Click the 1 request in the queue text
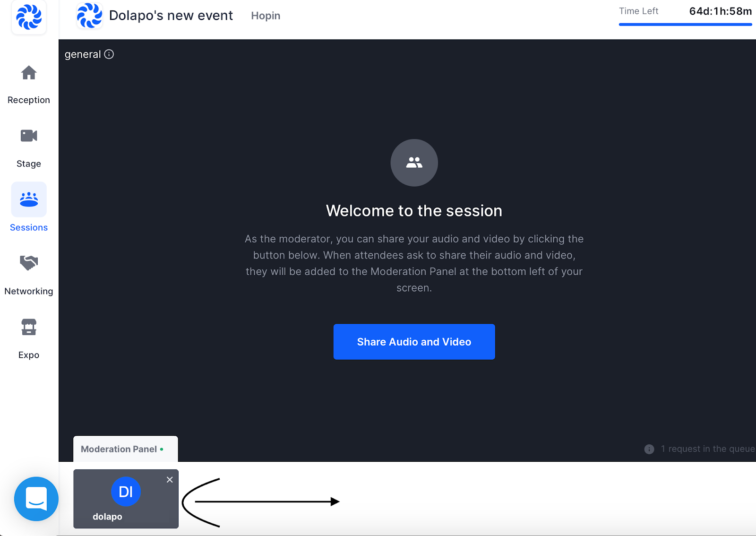Viewport: 756px width, 536px height. click(x=708, y=449)
